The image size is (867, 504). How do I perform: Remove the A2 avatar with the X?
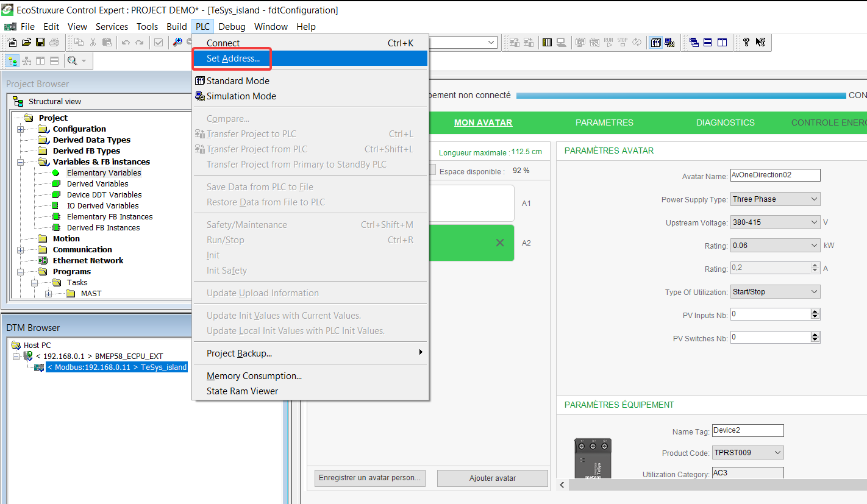pos(500,243)
